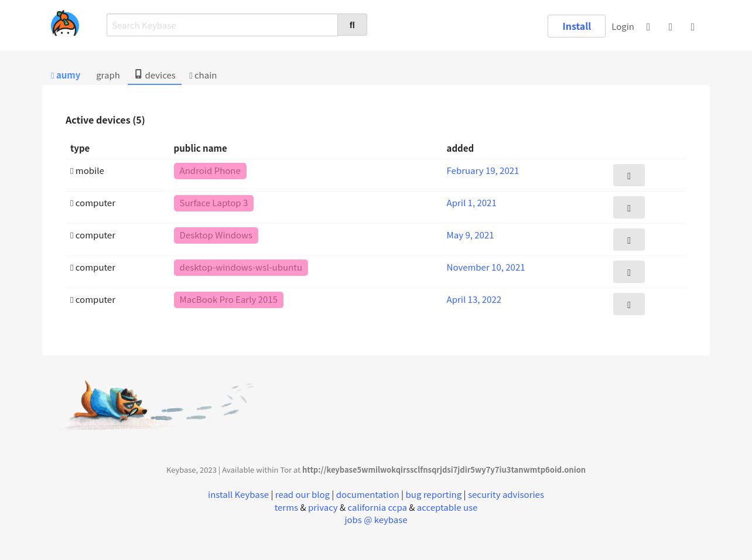This screenshot has height=560, width=752.
Task: Click the Surface Laptop 3 device badge
Action: coord(214,203)
